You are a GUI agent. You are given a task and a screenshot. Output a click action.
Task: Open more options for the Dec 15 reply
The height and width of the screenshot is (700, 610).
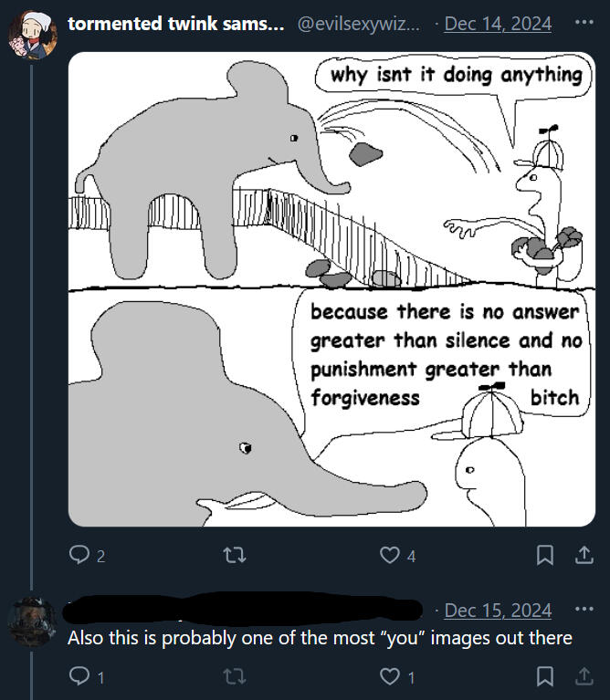pos(583,609)
